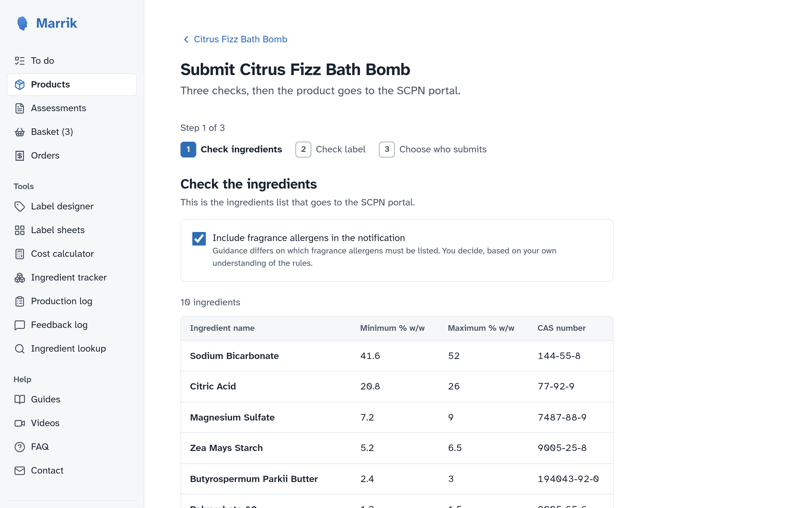
Task: Click CAS number 77-92-9
Action: (x=556, y=387)
